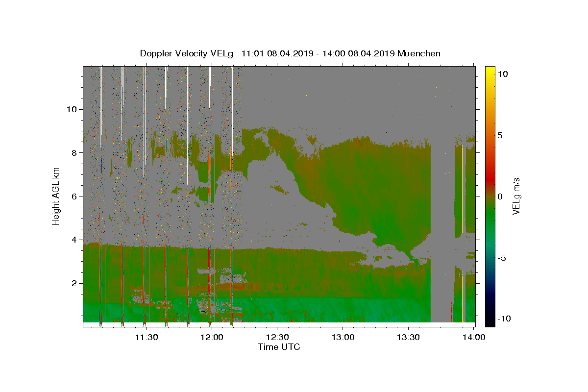Click the colorbar label '-10'

[x=504, y=318]
